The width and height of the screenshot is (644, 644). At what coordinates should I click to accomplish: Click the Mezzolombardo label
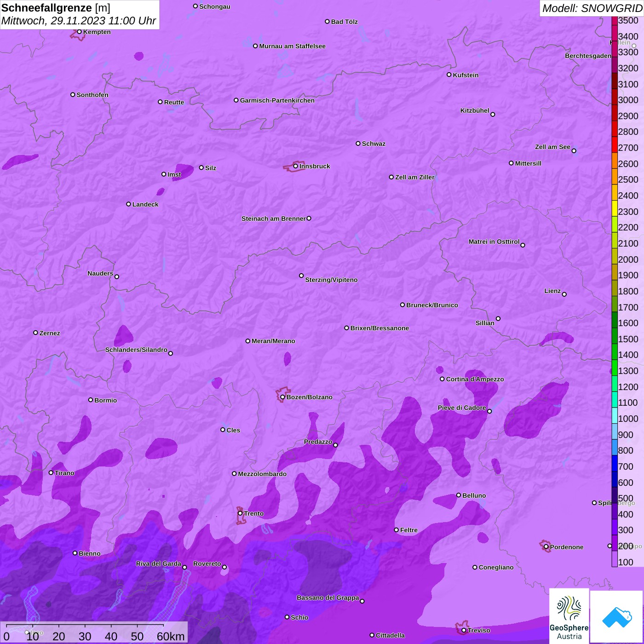[x=262, y=474]
